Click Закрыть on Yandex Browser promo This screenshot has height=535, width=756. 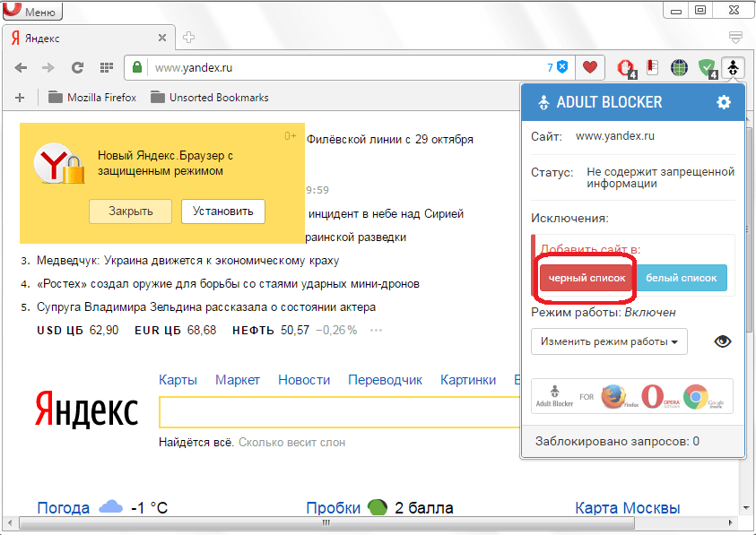tap(130, 211)
